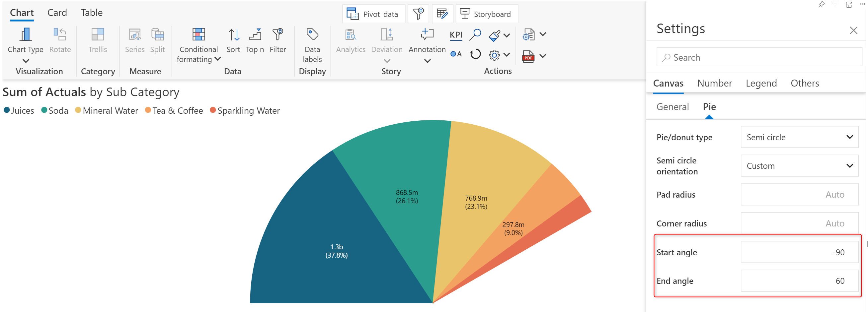Switch to the Card tab
The height and width of the screenshot is (312, 868).
click(57, 13)
